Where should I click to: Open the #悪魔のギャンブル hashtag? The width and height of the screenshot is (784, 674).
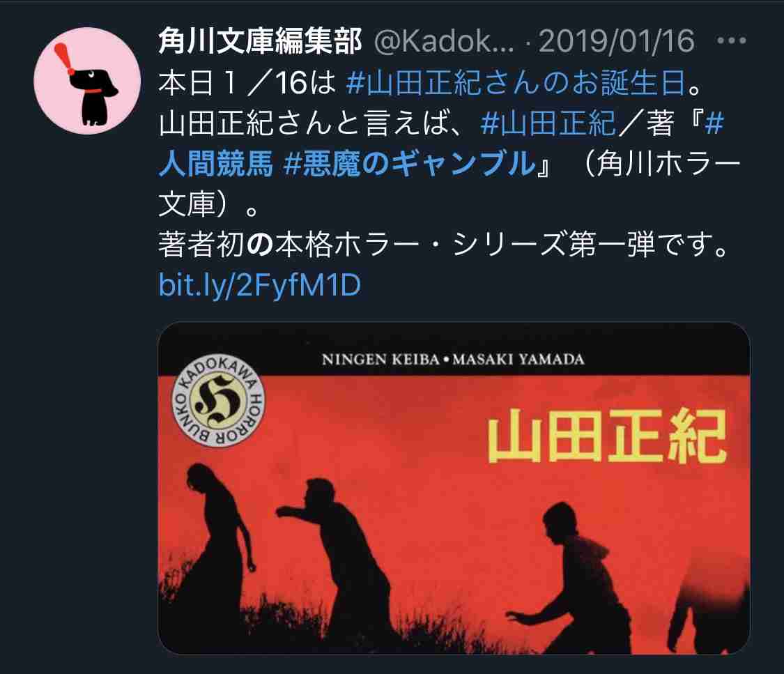tap(409, 164)
